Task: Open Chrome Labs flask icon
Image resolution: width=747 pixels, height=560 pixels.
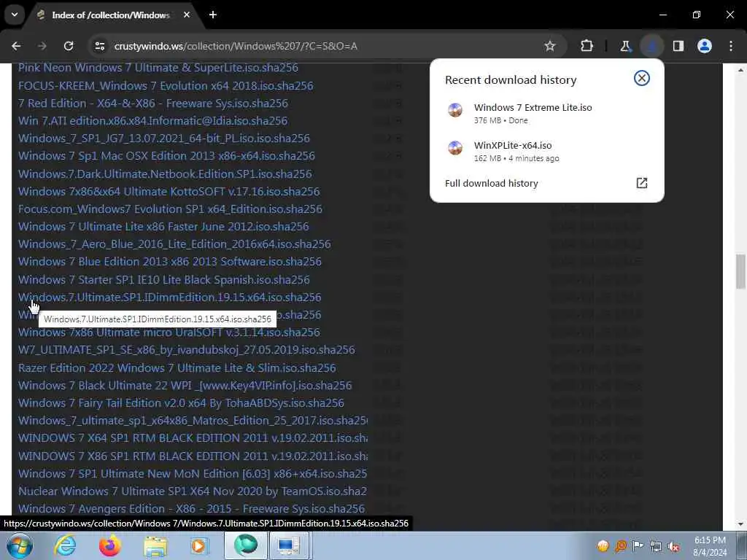Action: coord(625,46)
